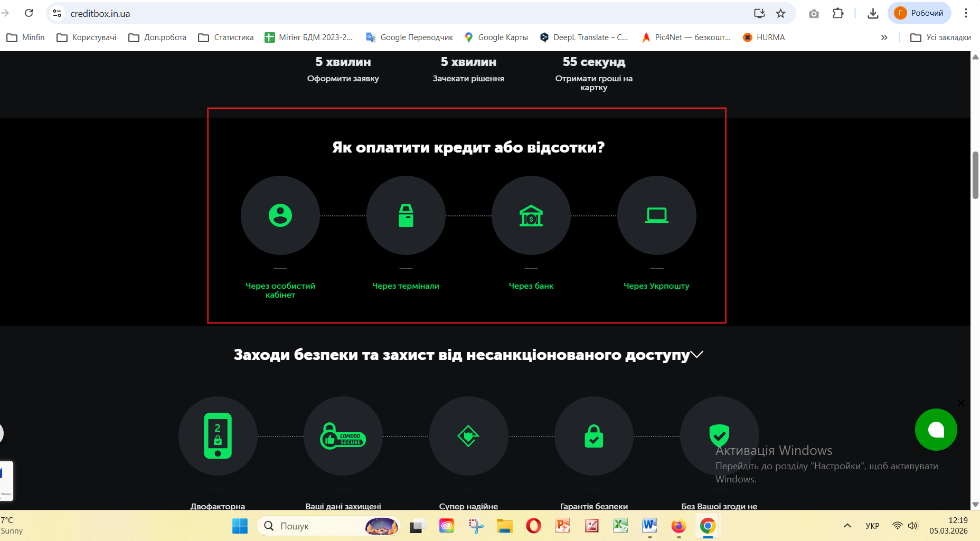
Task: Open the Google Переводчик bookmark
Action: click(x=409, y=37)
